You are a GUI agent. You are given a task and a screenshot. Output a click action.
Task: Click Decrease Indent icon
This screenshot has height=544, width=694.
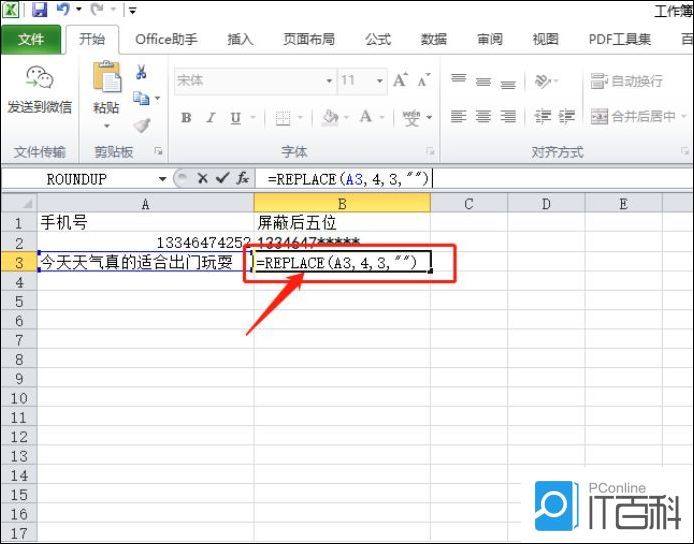pyautogui.click(x=543, y=116)
